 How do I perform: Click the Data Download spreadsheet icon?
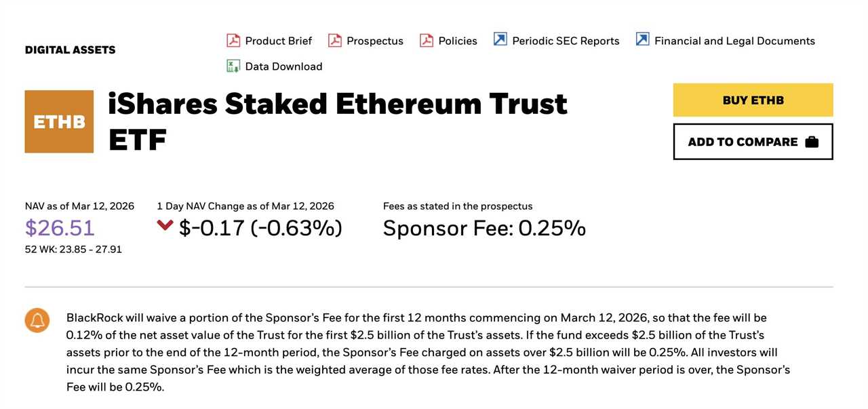pos(233,66)
